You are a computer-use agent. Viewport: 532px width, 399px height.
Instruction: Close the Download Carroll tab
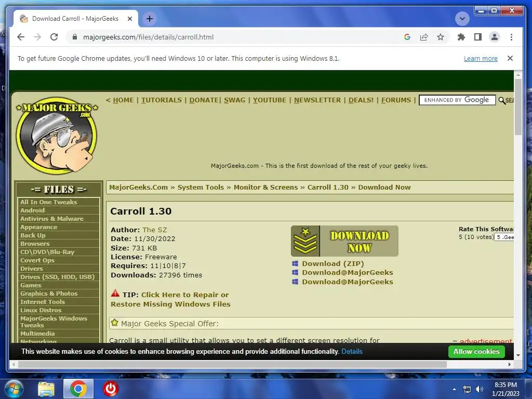129,19
